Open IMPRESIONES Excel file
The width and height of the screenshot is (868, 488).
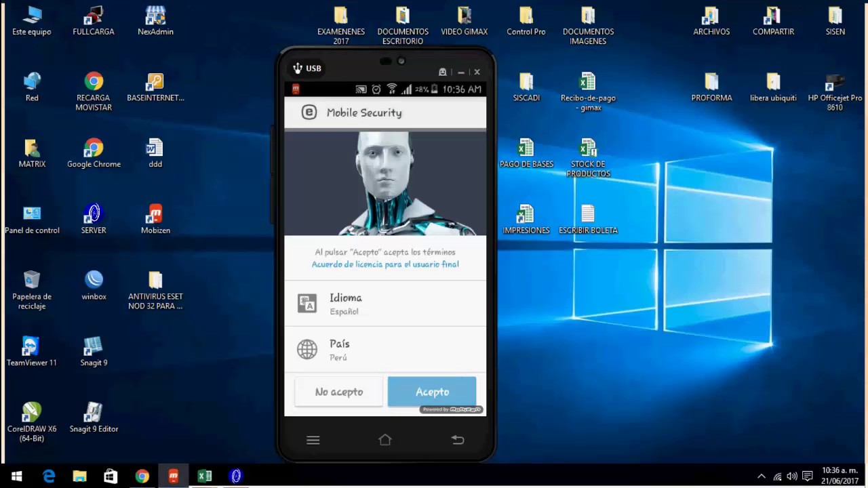[526, 220]
